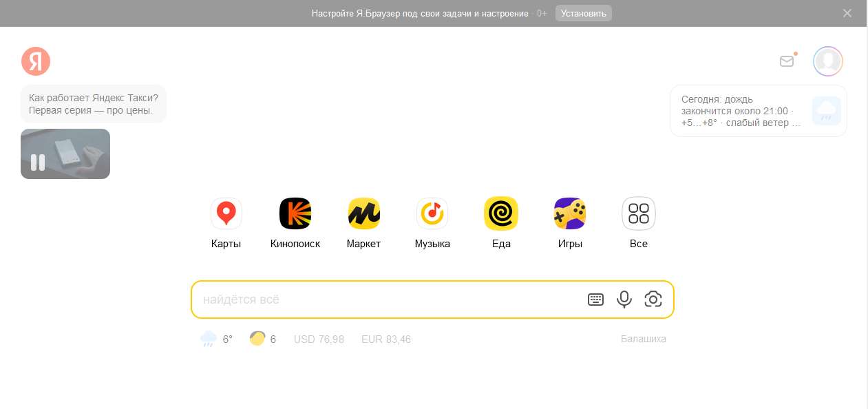Image resolution: width=868 pixels, height=409 pixels.
Task: Open the Taxi video thumbnail
Action: point(65,154)
